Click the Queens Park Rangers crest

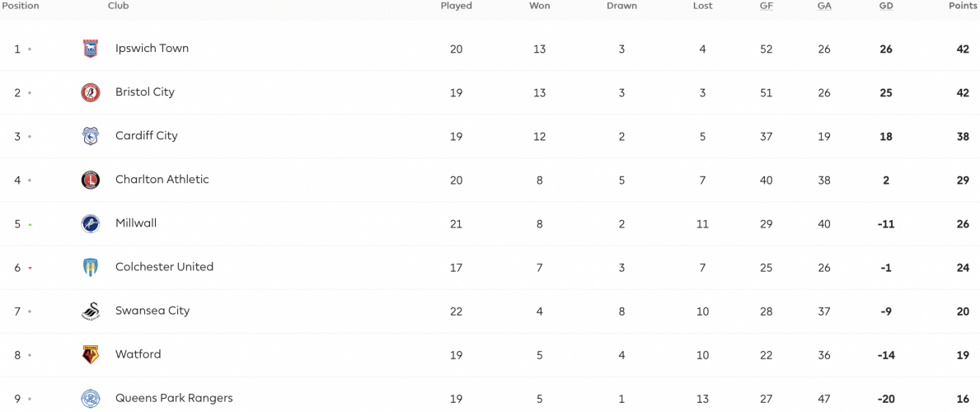pyautogui.click(x=91, y=398)
